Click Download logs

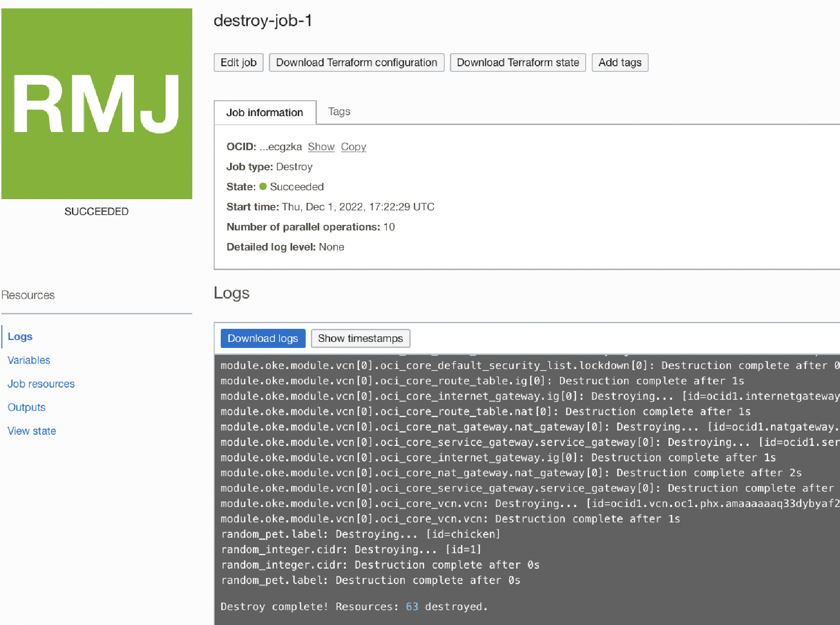pos(263,338)
